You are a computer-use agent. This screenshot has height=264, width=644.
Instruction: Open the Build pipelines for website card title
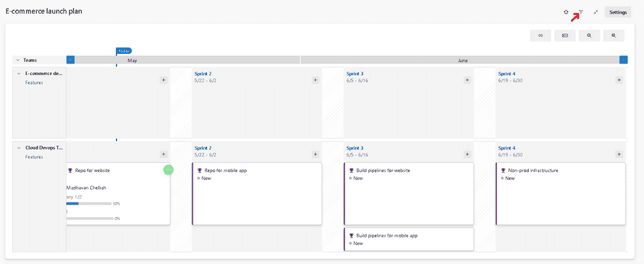(383, 171)
